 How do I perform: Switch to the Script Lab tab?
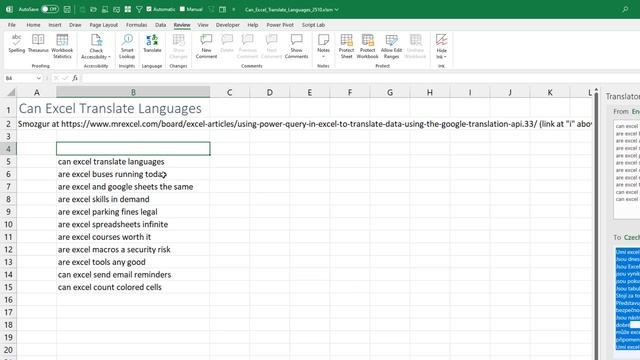(313, 25)
